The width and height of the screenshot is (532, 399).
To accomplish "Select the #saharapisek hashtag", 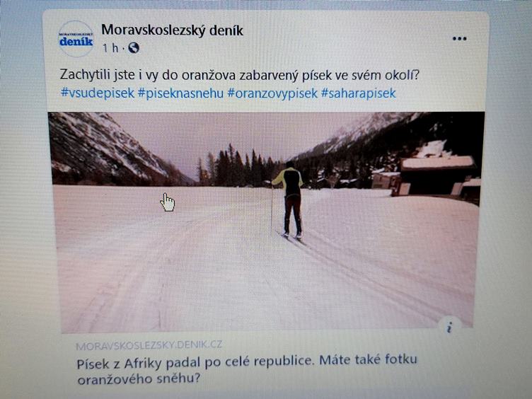I will click(359, 93).
